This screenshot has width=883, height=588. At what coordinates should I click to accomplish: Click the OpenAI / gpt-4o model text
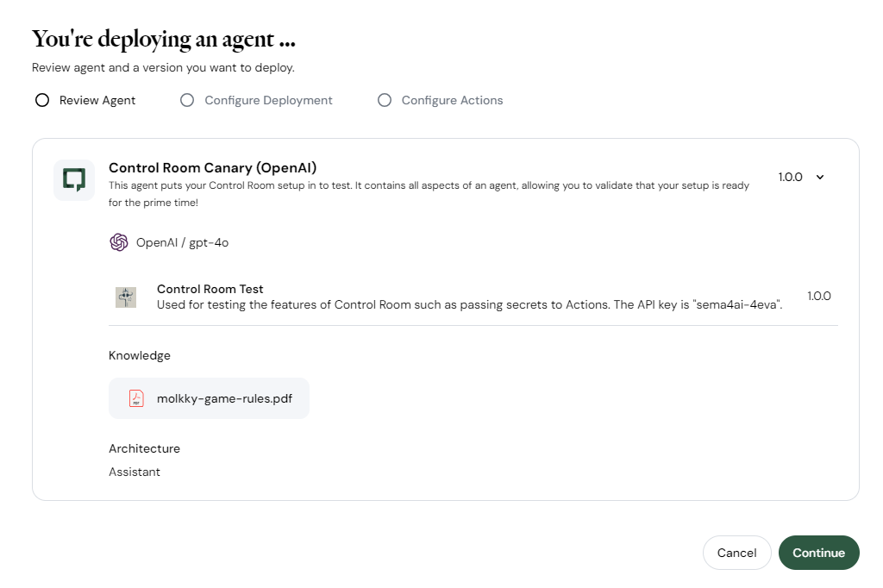pyautogui.click(x=183, y=243)
